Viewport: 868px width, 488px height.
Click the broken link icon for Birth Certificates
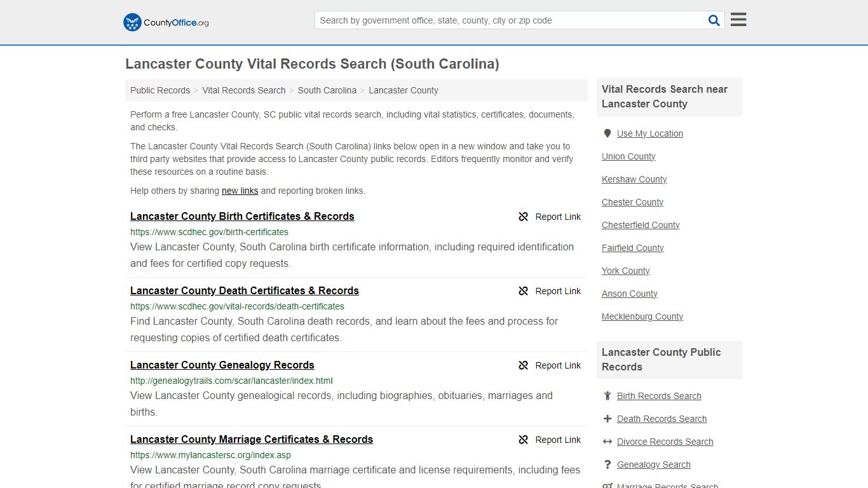tap(524, 217)
